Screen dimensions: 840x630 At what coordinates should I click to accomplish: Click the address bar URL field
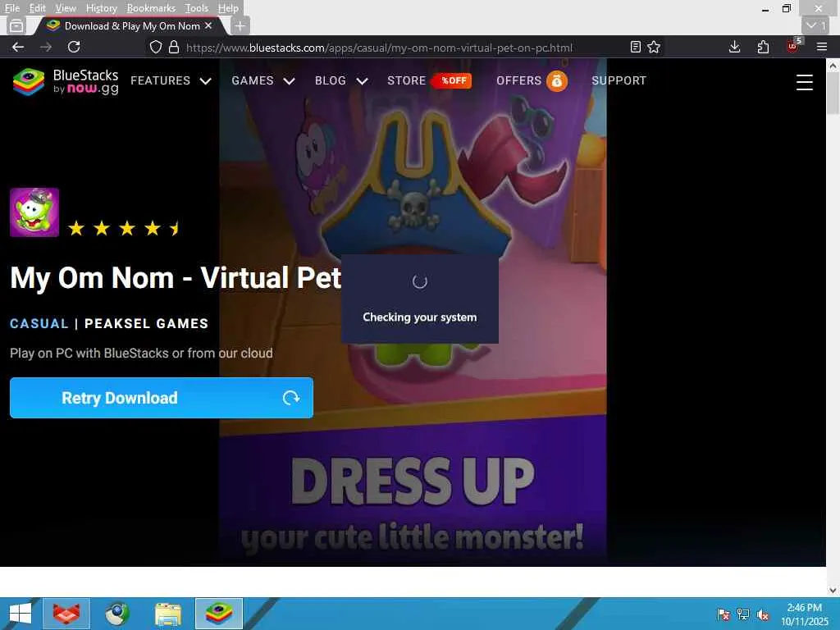point(379,47)
